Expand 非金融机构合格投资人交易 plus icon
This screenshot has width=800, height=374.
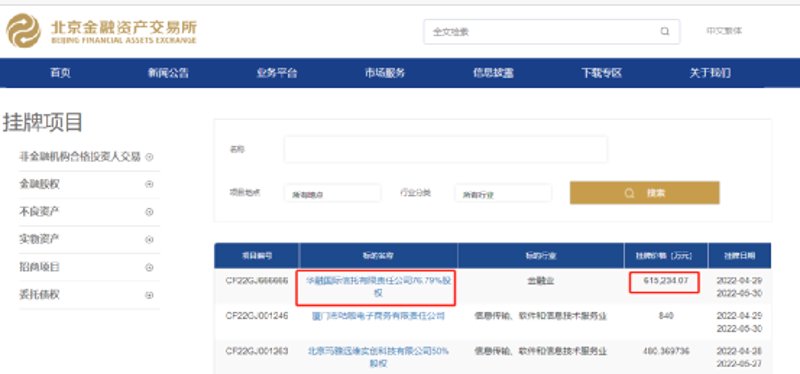click(x=149, y=157)
